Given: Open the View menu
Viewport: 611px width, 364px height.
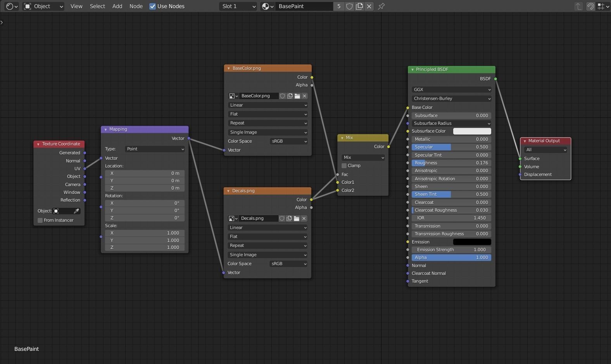Looking at the screenshot, I should pyautogui.click(x=76, y=6).
